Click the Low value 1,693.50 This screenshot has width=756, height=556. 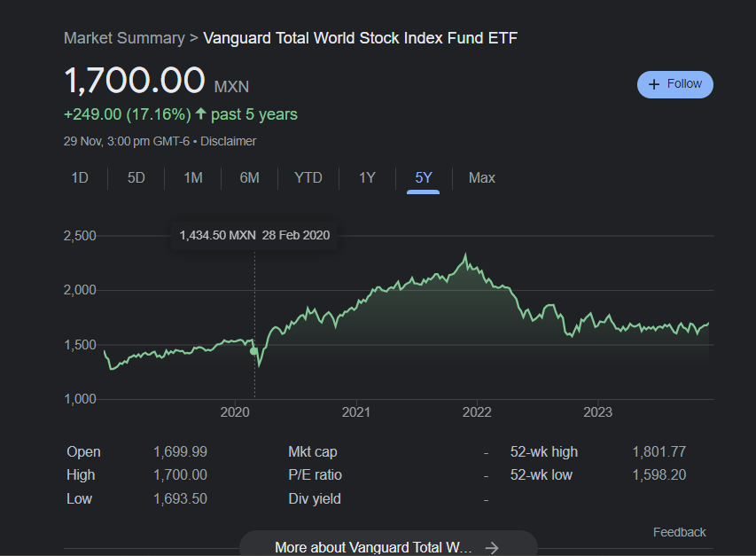[180, 498]
